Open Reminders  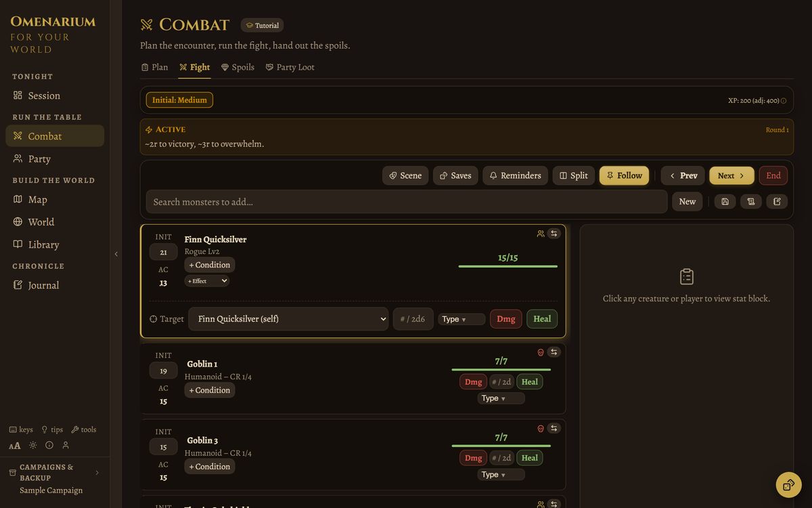point(515,175)
